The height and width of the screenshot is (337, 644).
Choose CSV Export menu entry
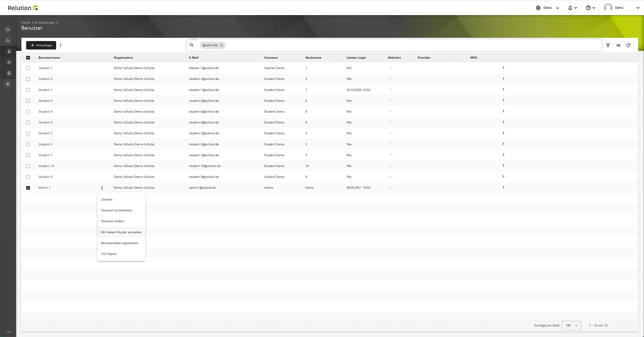[121, 254]
